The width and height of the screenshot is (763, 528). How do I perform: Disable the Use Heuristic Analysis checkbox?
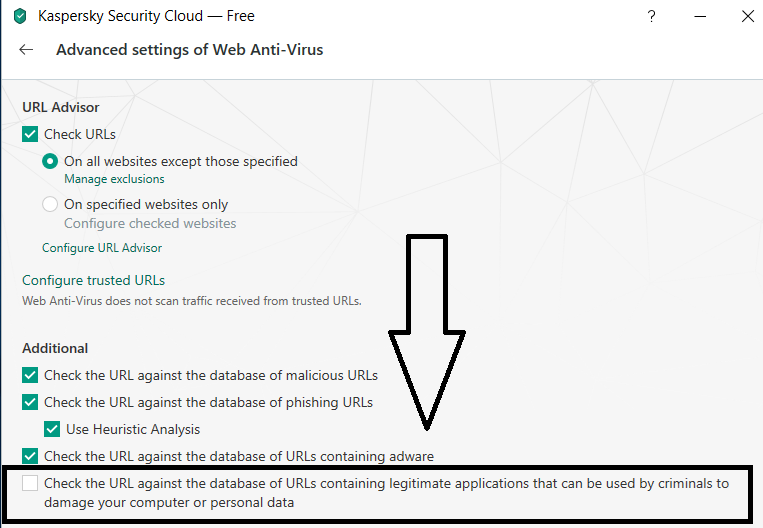tap(53, 430)
